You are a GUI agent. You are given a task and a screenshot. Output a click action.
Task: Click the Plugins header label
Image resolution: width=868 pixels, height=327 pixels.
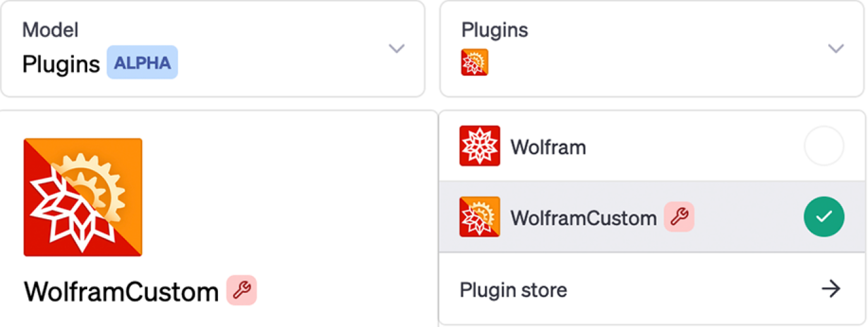pyautogui.click(x=495, y=30)
